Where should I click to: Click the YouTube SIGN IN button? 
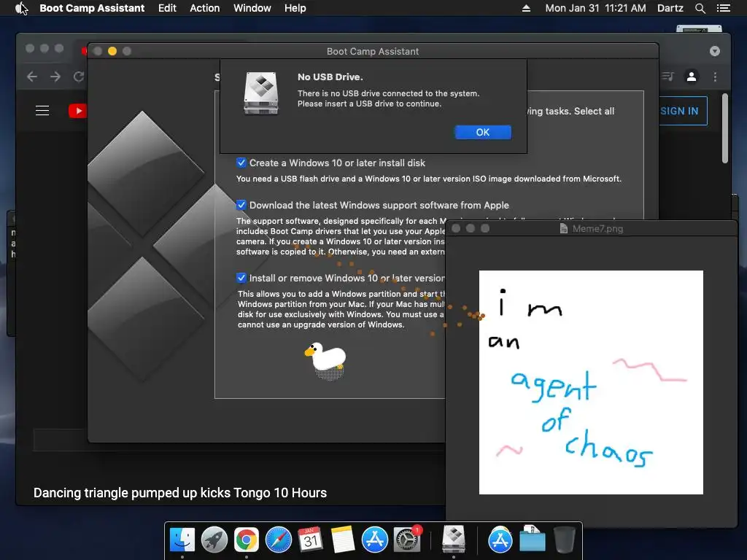(x=680, y=111)
